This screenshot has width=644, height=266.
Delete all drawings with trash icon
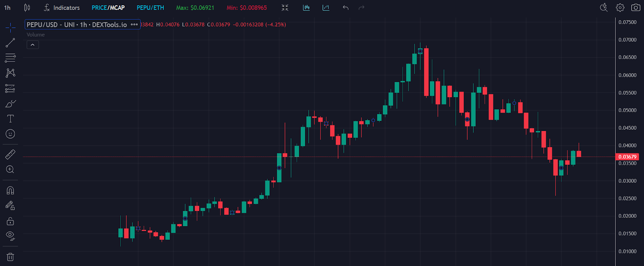[x=10, y=257]
